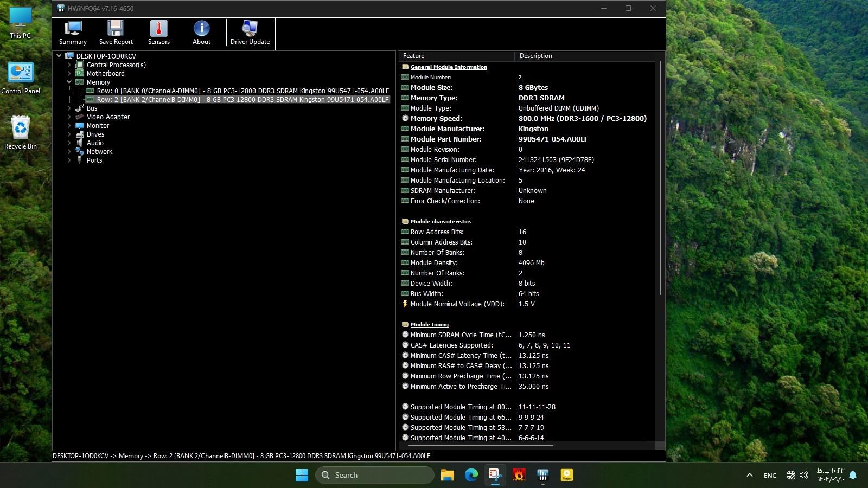The image size is (868, 488).
Task: Open File Explorer from taskbar
Action: coord(447,475)
